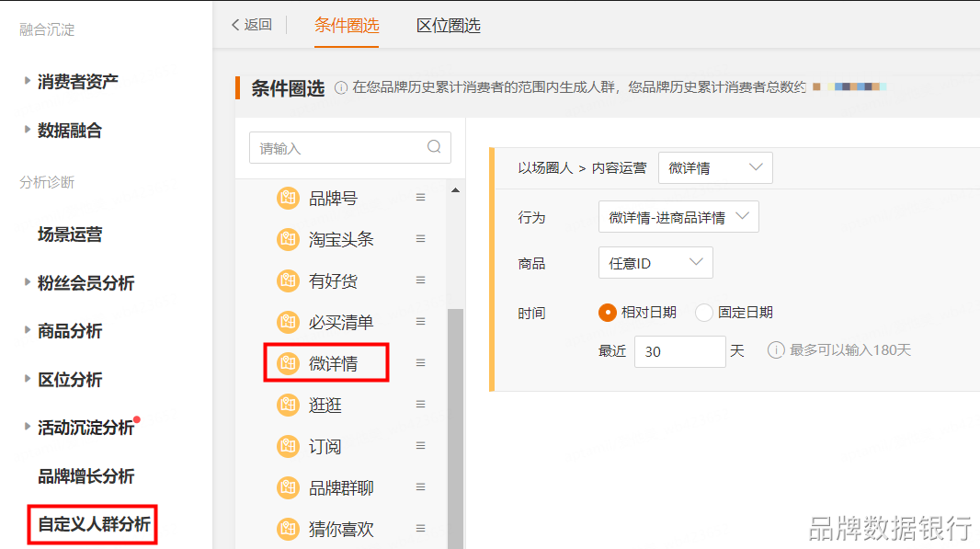Click the drag handle beside 订阅
Viewport: 980px width, 549px height.
point(420,446)
